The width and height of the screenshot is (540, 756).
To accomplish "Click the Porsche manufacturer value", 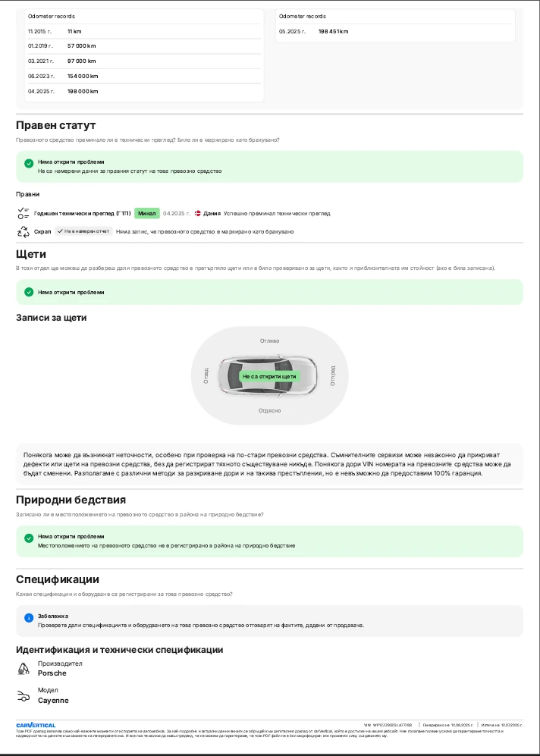I will 52,673.
